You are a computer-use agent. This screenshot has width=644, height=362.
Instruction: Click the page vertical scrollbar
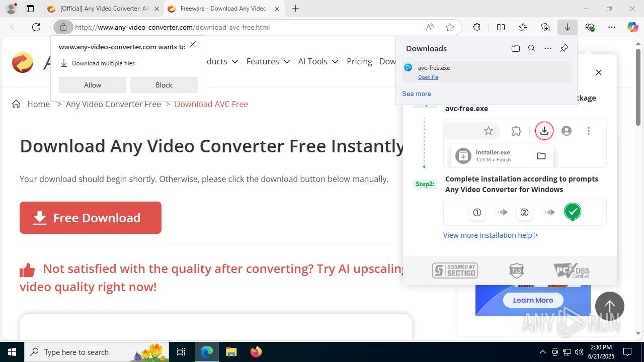click(638, 87)
